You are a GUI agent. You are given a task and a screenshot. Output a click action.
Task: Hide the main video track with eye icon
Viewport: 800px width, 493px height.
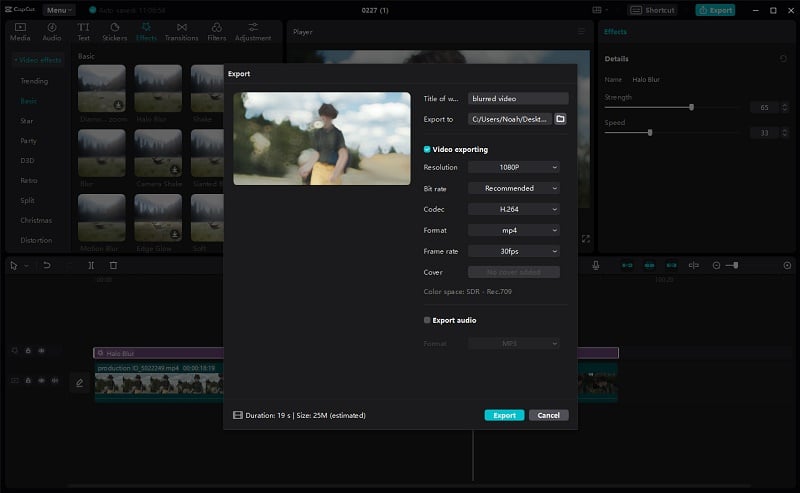click(41, 381)
